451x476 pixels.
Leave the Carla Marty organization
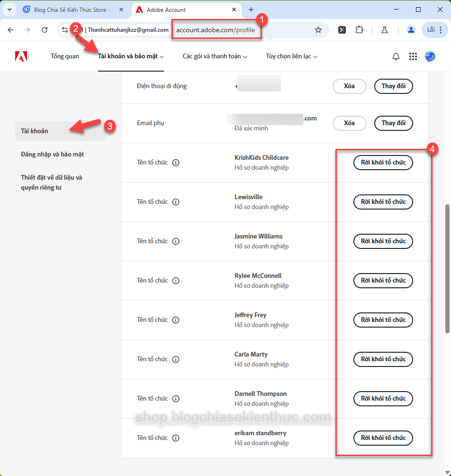click(383, 359)
